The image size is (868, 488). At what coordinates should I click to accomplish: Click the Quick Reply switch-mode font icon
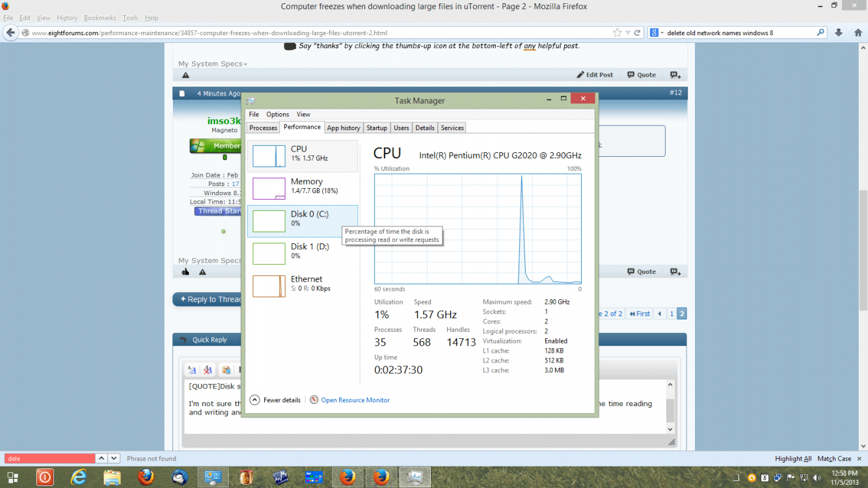point(192,370)
